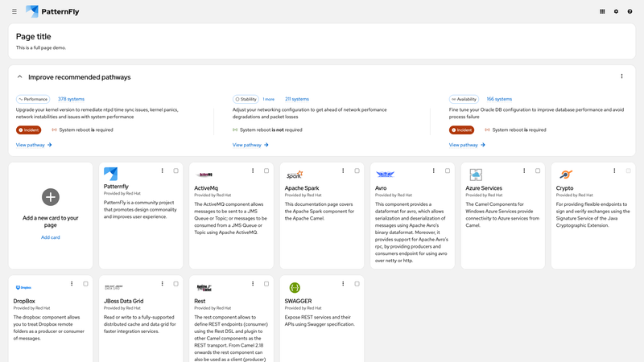Collapse the Improve recommended pathways section
The image size is (644, 362).
[x=19, y=76]
